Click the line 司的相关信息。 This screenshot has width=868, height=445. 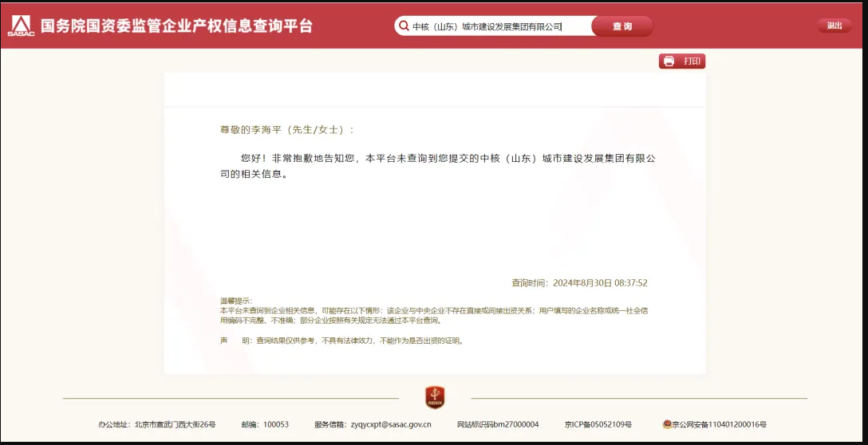255,175
